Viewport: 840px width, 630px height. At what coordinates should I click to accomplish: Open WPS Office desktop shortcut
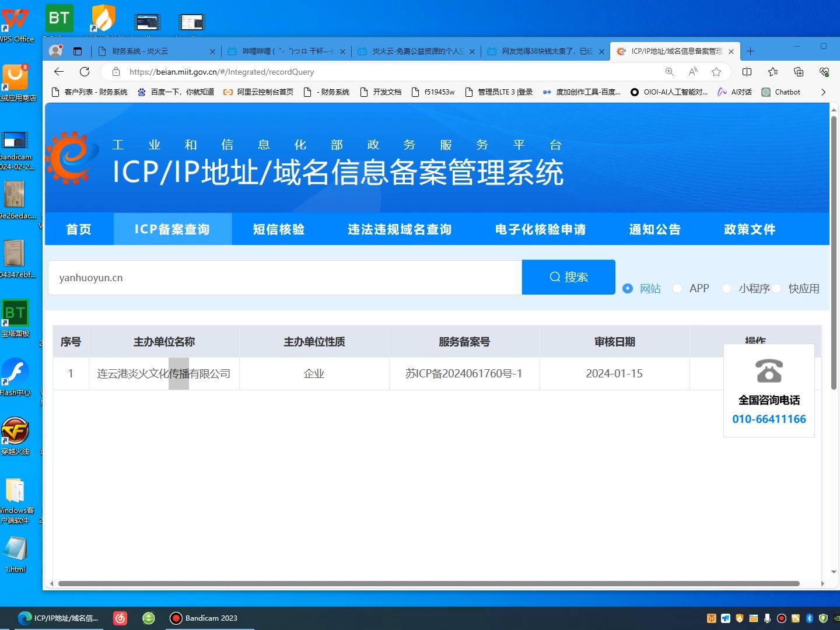pos(15,23)
